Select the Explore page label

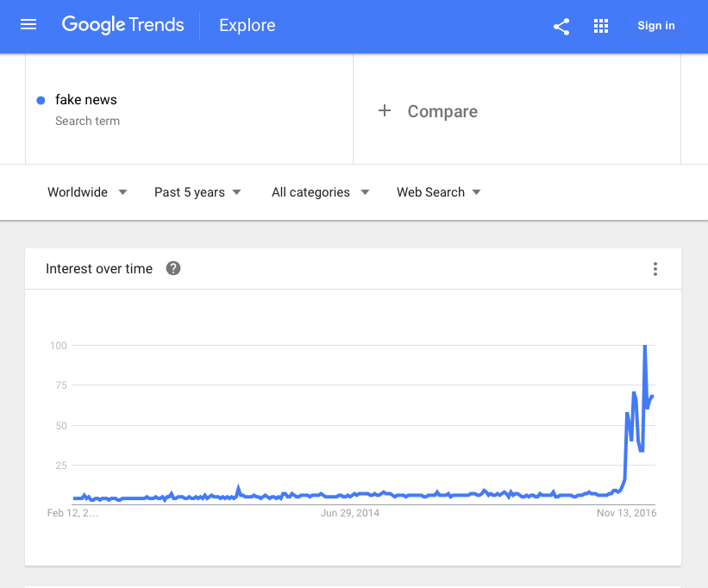[x=247, y=26]
